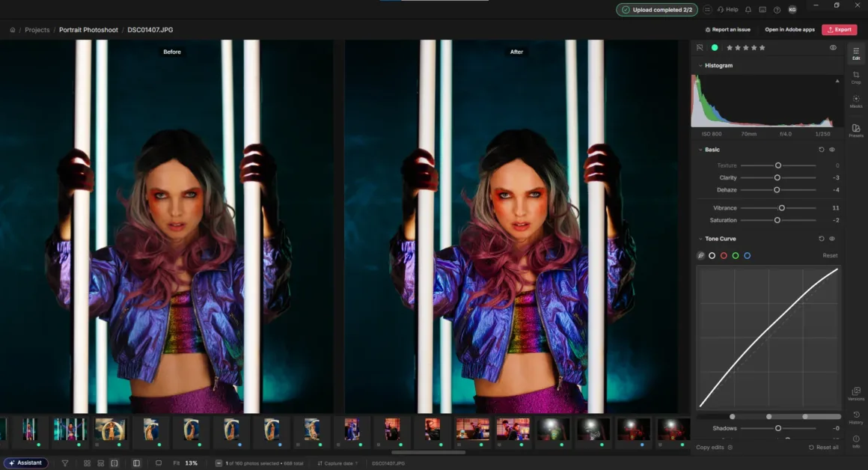Click Report an issue
Viewport: 868px width, 470px height.
(x=727, y=30)
